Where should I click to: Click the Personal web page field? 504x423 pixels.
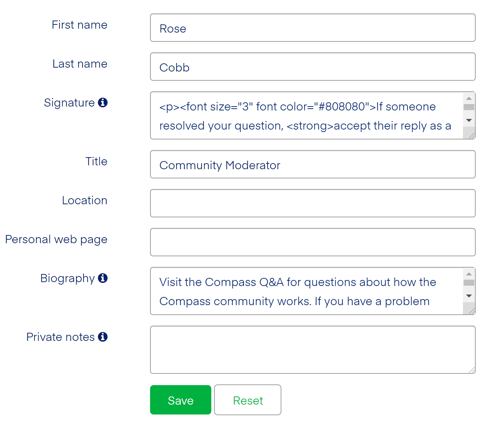tap(311, 242)
